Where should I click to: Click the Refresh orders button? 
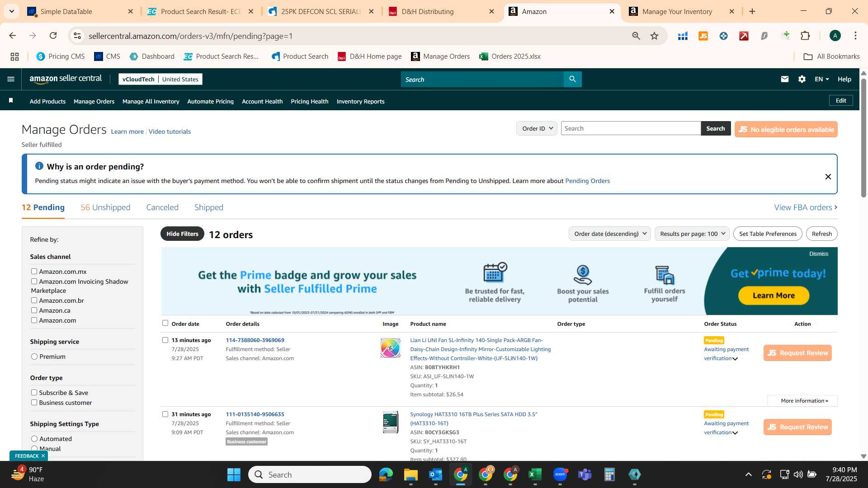(821, 234)
